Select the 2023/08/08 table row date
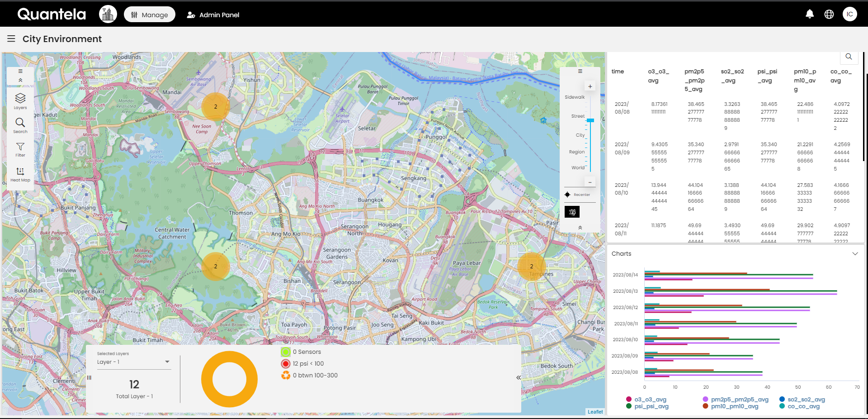This screenshot has width=868, height=419. [622, 108]
